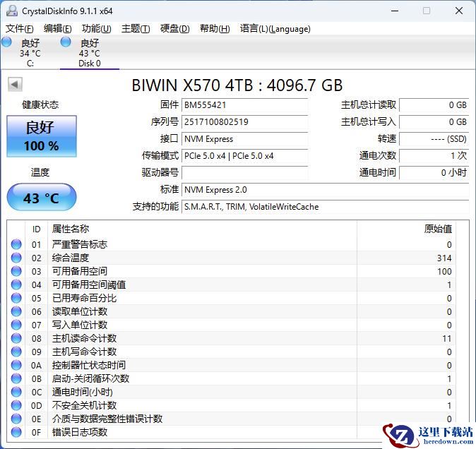
Task: Click status orb for attribute 03 可用备用空间
Action: 16,271
